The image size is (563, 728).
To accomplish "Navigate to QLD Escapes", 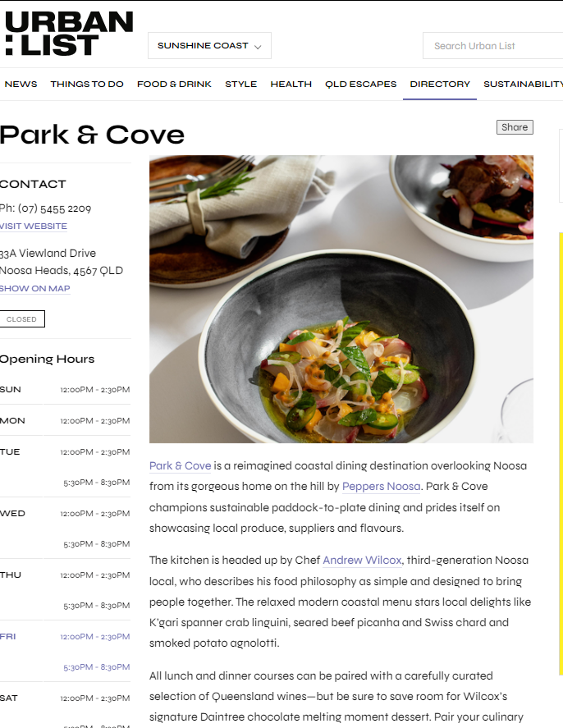I will coord(360,84).
